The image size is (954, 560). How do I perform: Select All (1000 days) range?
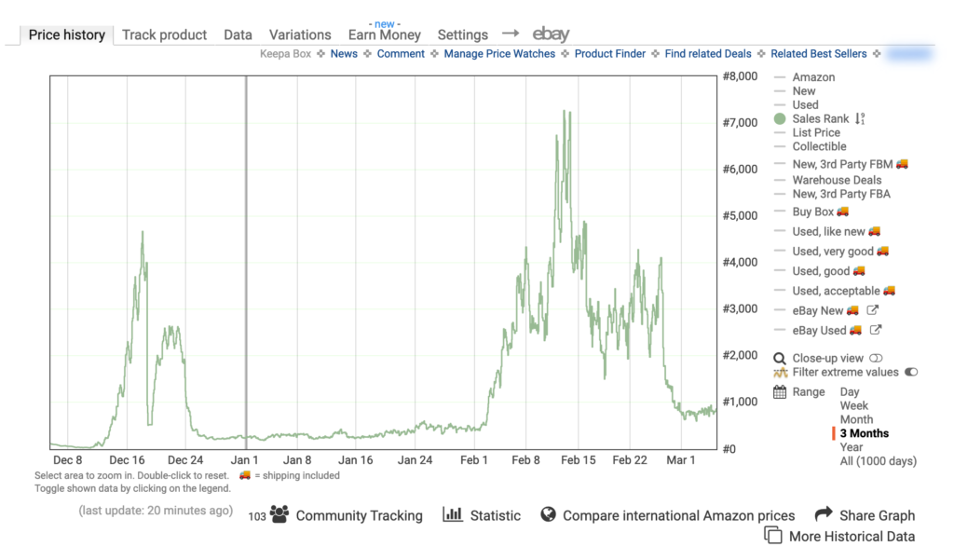click(879, 461)
